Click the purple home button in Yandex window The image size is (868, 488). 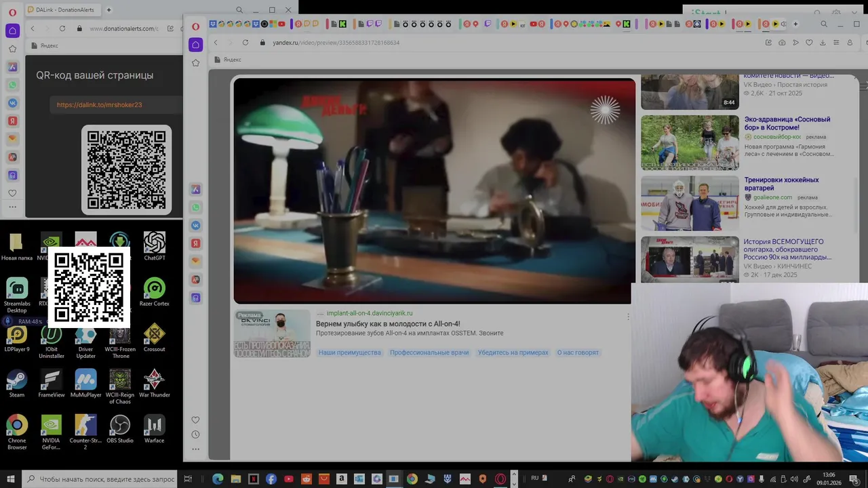(195, 45)
